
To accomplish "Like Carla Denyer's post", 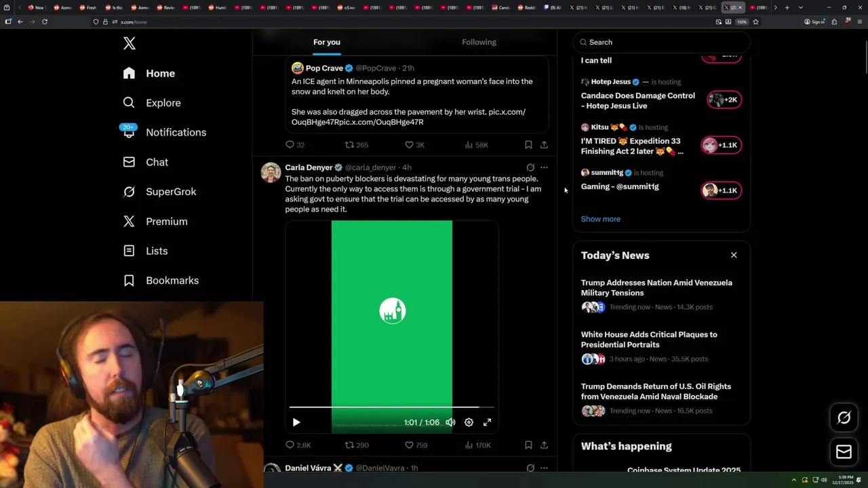I will tap(416, 445).
